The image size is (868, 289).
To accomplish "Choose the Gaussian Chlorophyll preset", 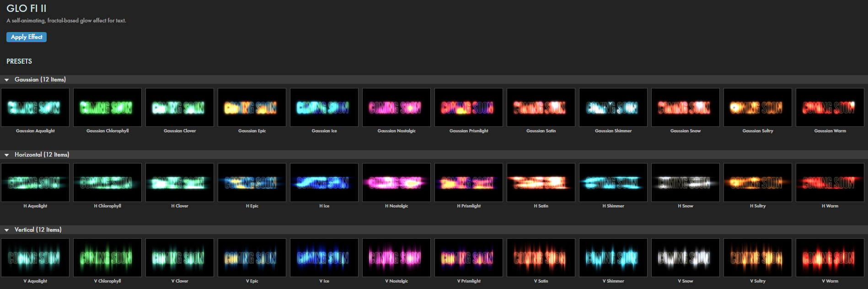I will point(107,108).
